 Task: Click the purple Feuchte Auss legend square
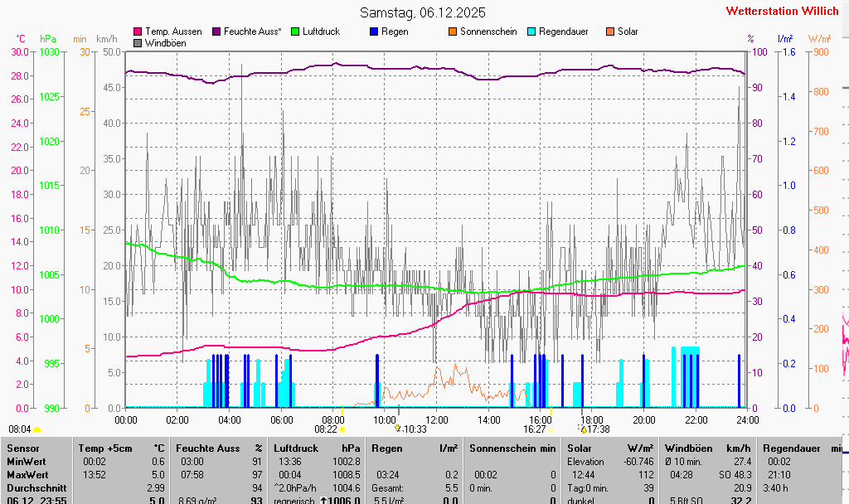click(216, 31)
